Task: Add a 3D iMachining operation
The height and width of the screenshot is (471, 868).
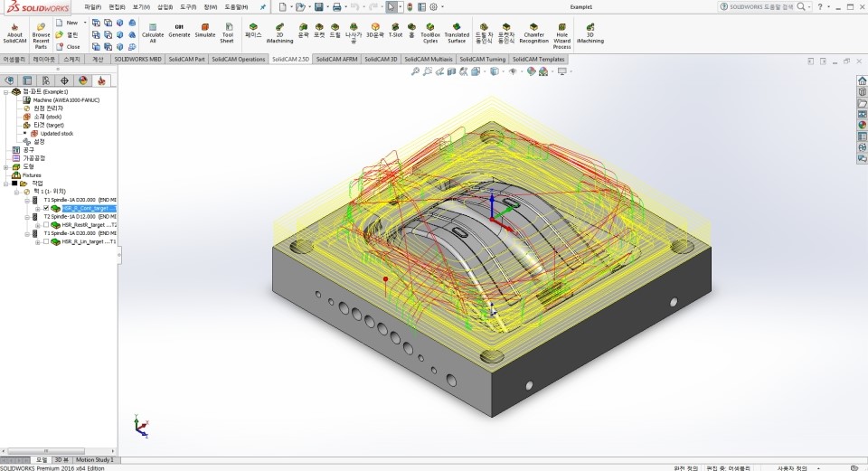Action: pos(590,33)
